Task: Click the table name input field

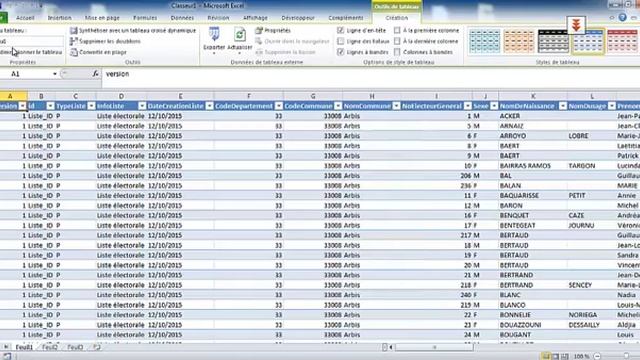Action: pos(31,41)
